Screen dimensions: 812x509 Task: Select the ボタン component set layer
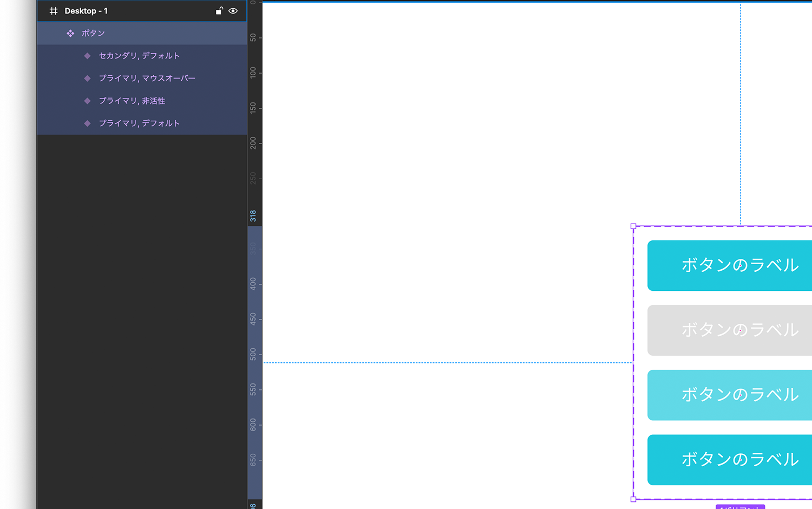[142, 34]
